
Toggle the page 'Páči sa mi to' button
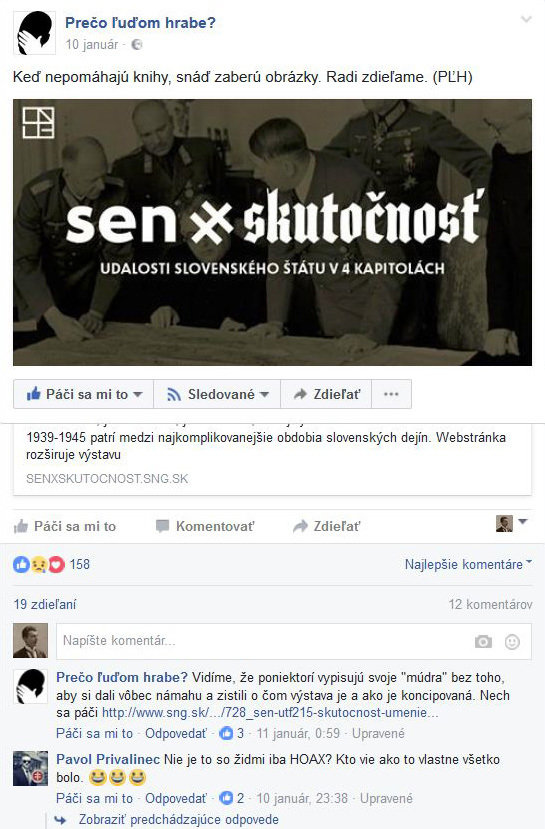point(84,394)
